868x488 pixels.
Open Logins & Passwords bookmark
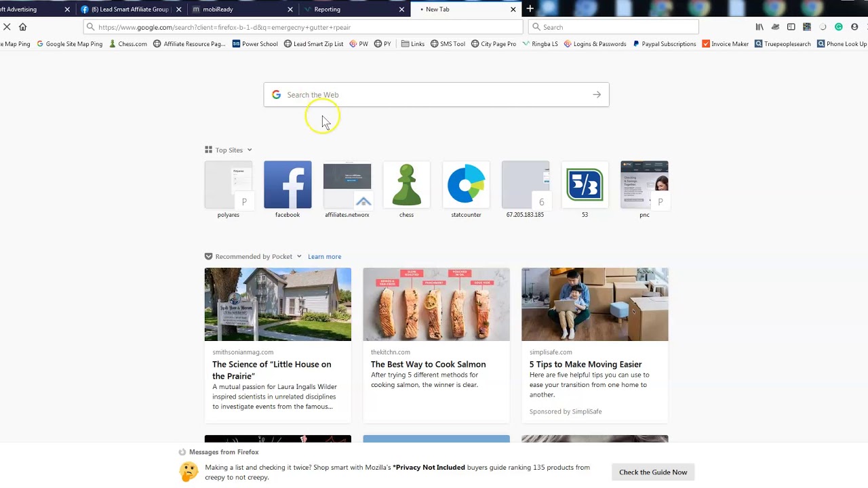pos(595,44)
